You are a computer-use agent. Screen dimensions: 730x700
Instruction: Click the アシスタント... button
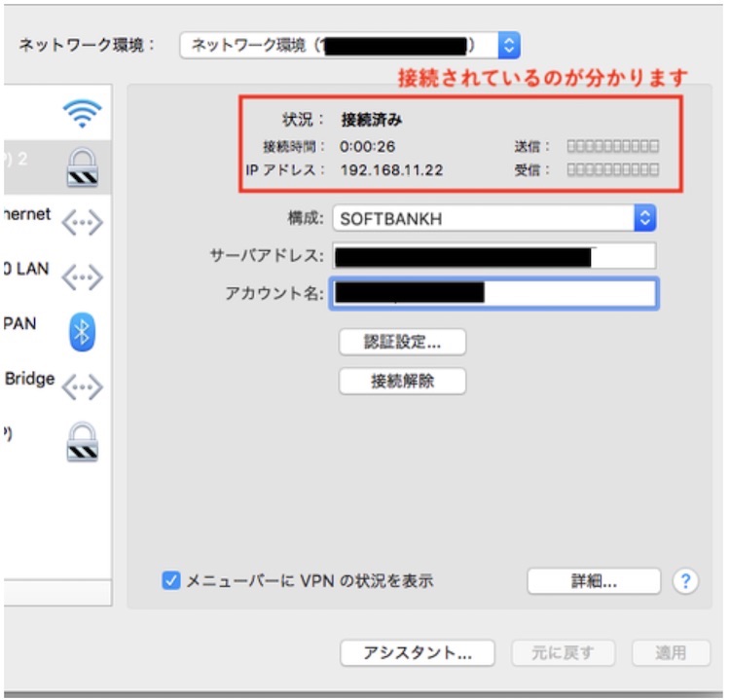point(418,653)
